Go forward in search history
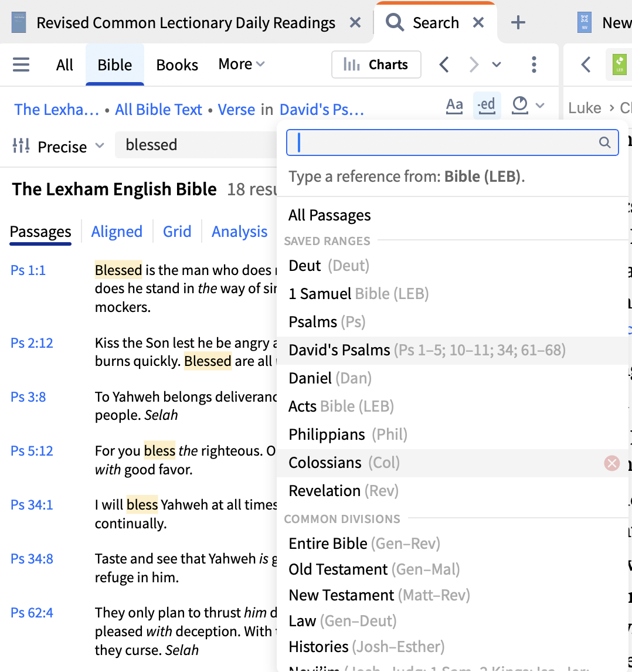This screenshot has height=672, width=632. coord(474,65)
